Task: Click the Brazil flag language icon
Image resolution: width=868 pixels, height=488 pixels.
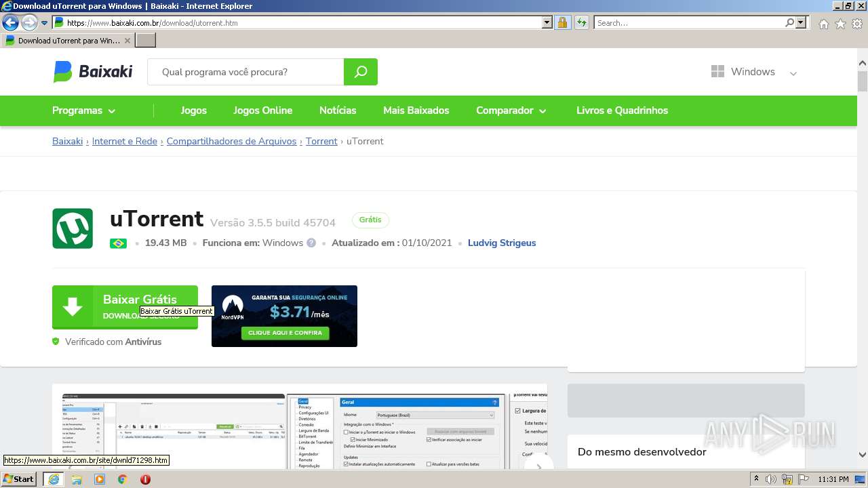Action: click(118, 243)
